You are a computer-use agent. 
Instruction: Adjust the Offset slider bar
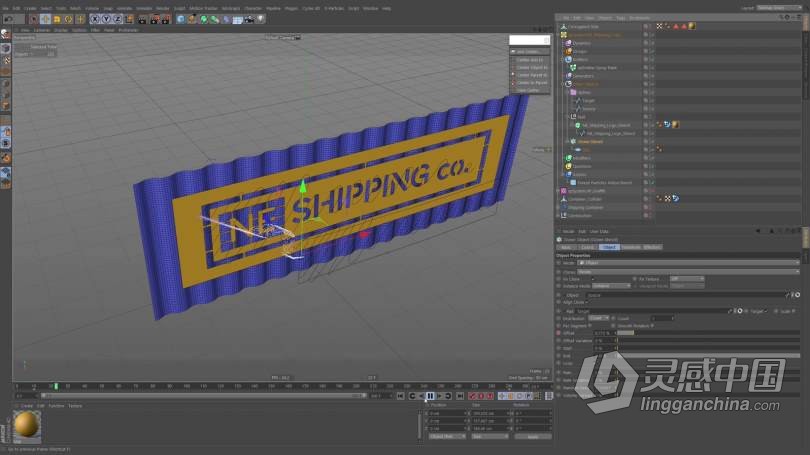coord(709,333)
